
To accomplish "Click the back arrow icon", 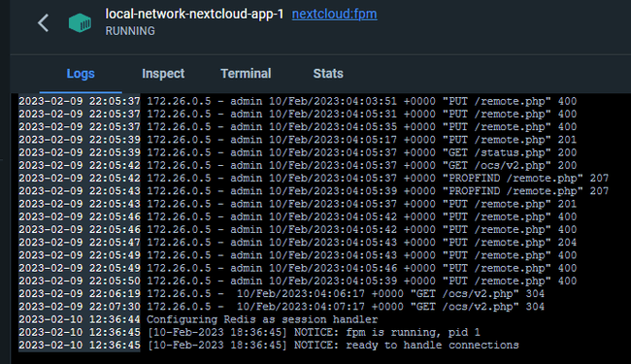I will (43, 22).
